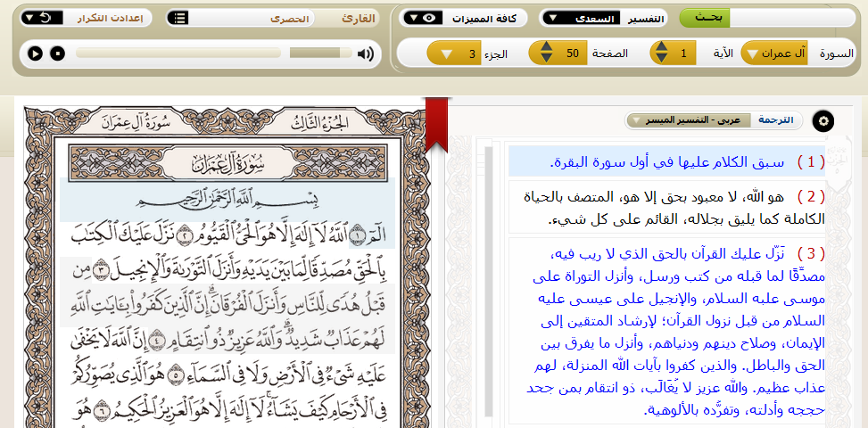Open repeat settings إعدادت التكرار

coord(86,18)
